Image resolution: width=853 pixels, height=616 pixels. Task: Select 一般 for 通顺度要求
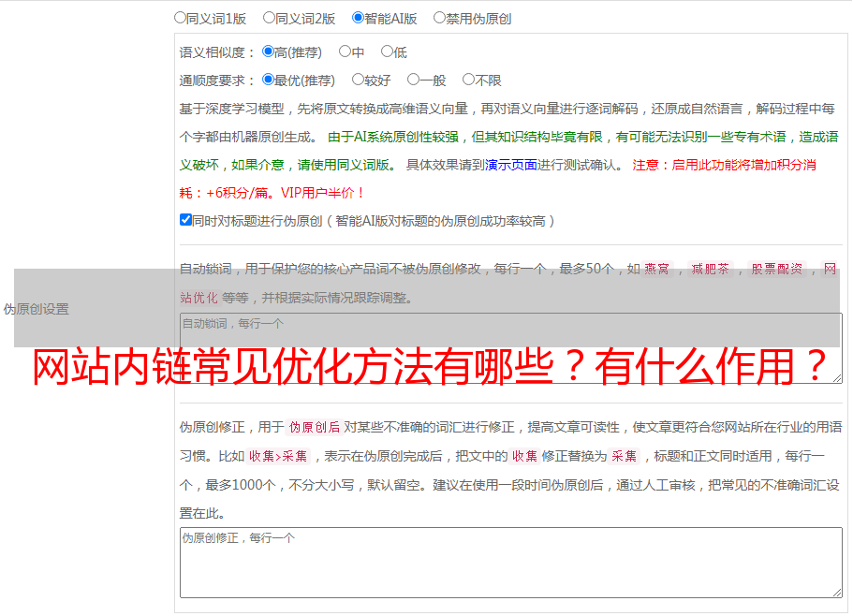point(413,80)
